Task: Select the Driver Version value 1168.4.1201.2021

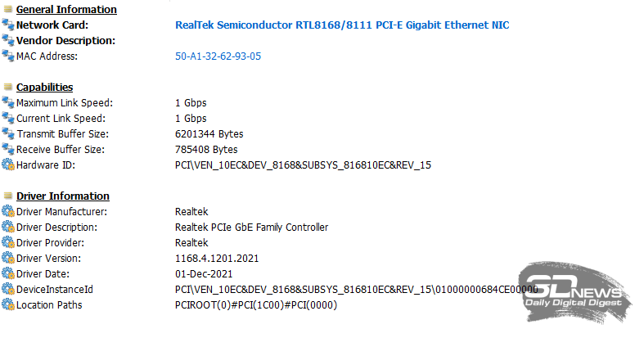Action: [x=217, y=259]
